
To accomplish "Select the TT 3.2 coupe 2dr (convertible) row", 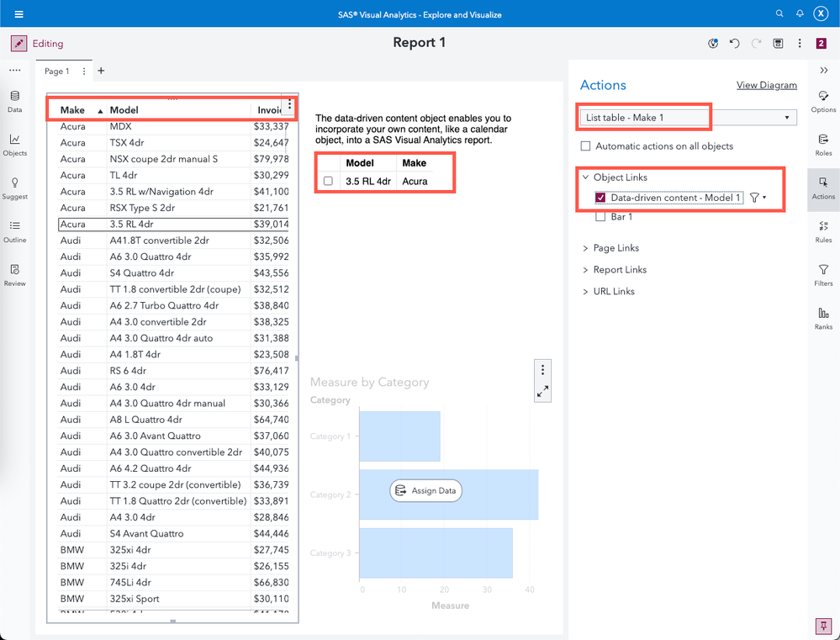I will 173,484.
